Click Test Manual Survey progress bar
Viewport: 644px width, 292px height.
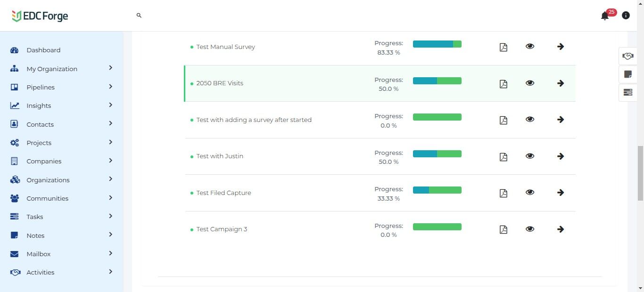437,44
